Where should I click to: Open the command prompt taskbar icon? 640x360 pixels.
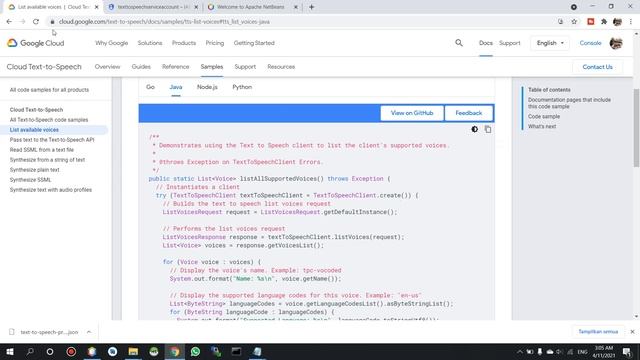tap(236, 351)
